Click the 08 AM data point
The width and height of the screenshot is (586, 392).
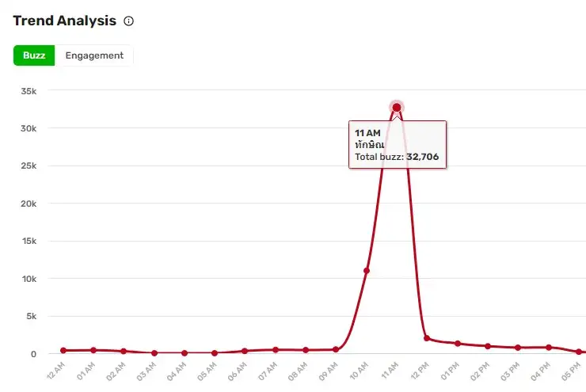pyautogui.click(x=306, y=350)
